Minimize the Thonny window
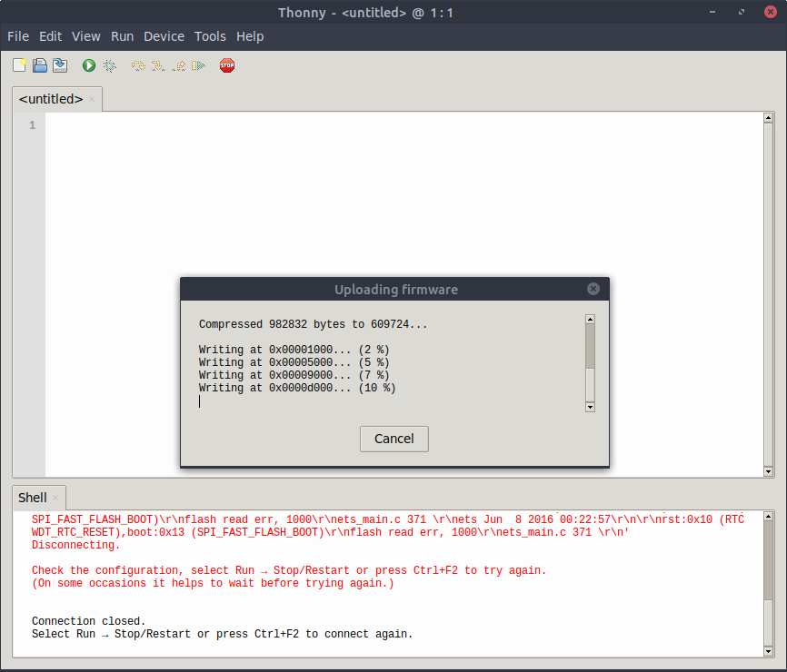This screenshot has width=787, height=672. [x=712, y=12]
